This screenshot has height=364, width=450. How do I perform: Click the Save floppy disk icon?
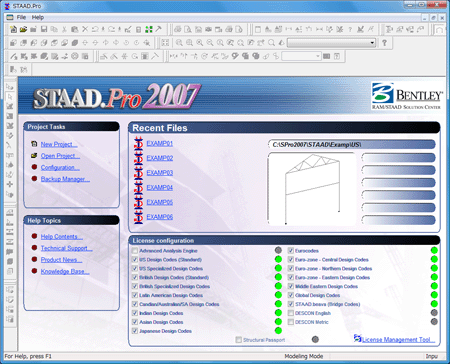[x=44, y=29]
